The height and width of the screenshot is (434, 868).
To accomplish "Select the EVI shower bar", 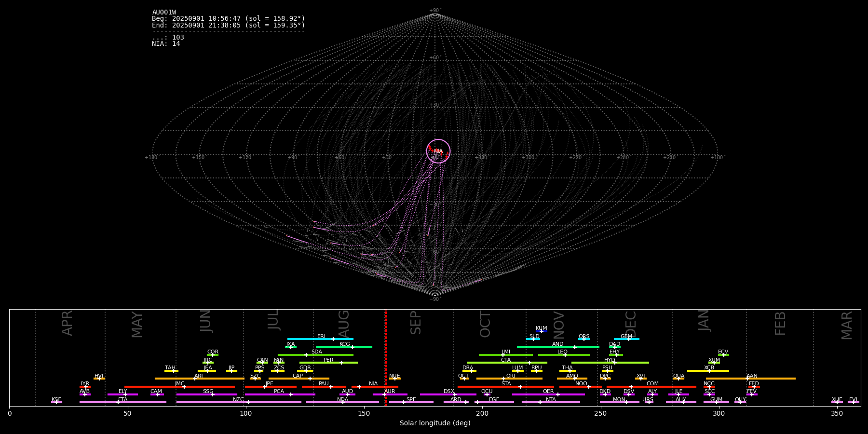I will point(854,402).
